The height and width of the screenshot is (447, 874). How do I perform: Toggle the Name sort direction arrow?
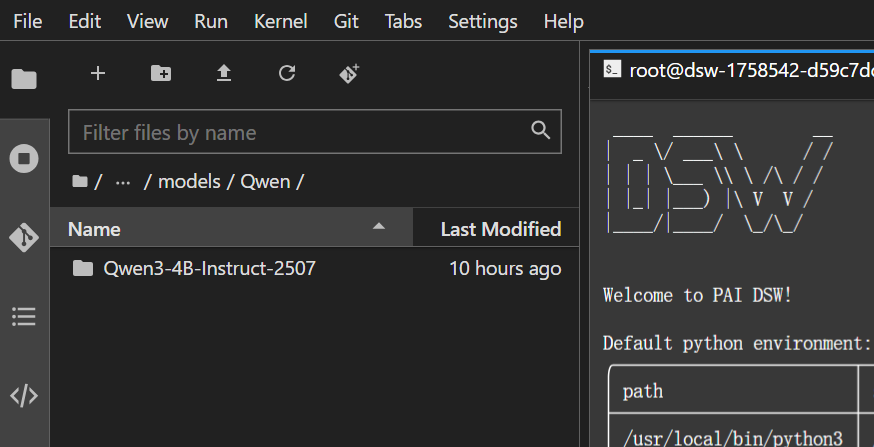(x=379, y=226)
